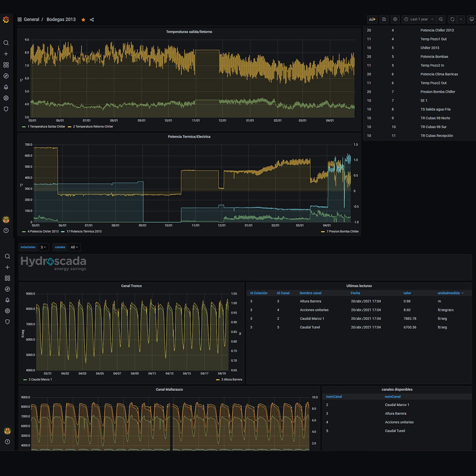Viewport: 476px width, 476px height.
Task: Zoom out the time range
Action: click(x=441, y=19)
